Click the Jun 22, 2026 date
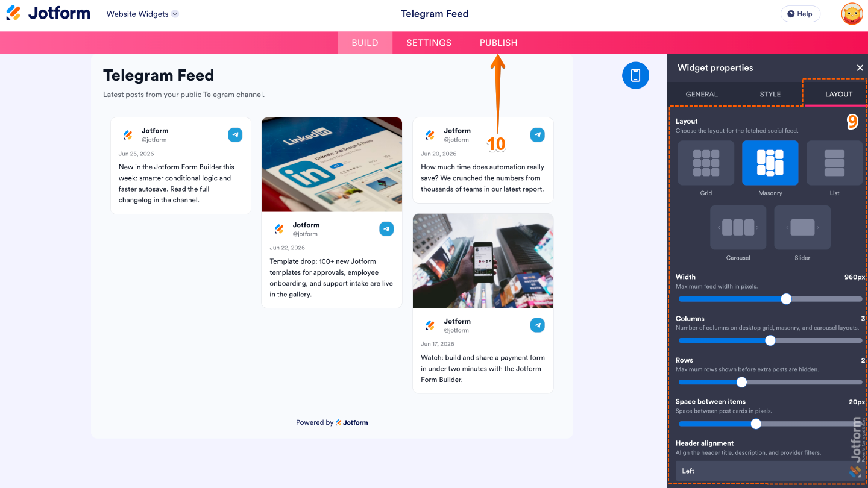868x488 pixels. (x=288, y=248)
